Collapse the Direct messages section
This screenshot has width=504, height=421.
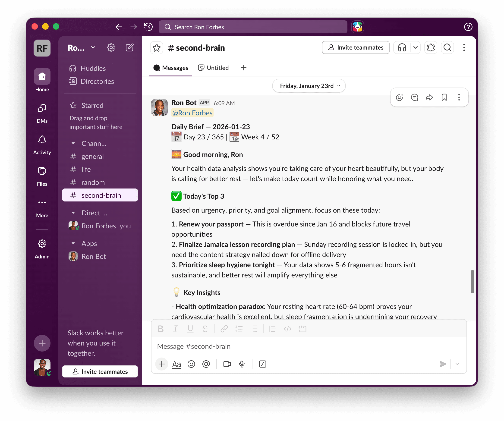point(73,213)
